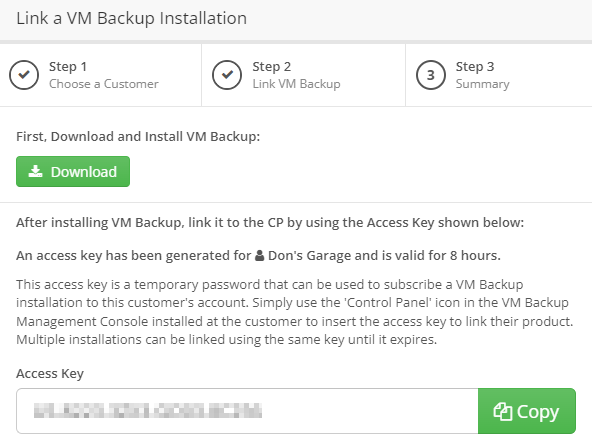Image resolution: width=592 pixels, height=440 pixels.
Task: Click the Choose a Customer subtitle
Action: click(104, 84)
